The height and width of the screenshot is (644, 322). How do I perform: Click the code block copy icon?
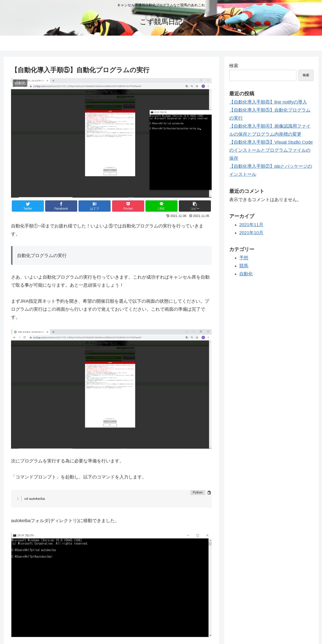[x=209, y=493]
